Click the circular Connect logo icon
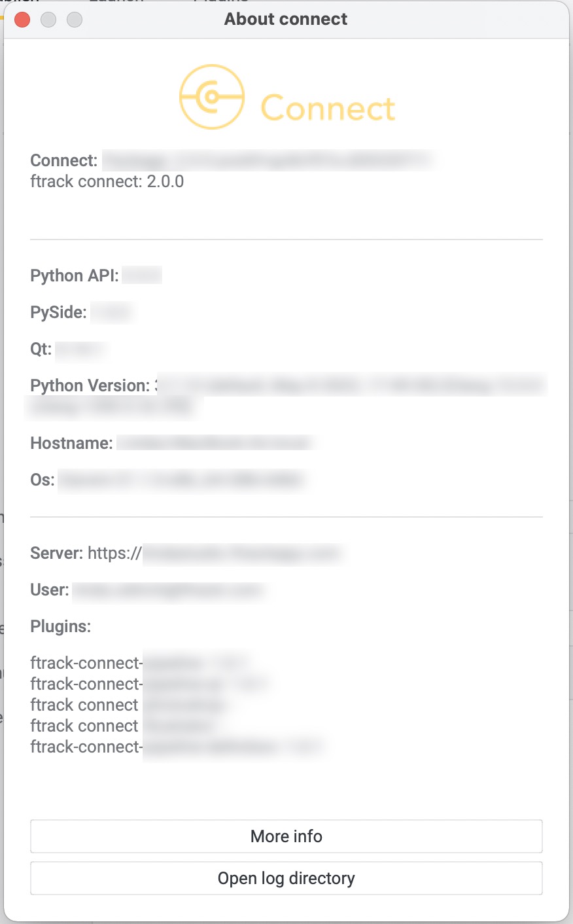The image size is (573, 924). (212, 97)
